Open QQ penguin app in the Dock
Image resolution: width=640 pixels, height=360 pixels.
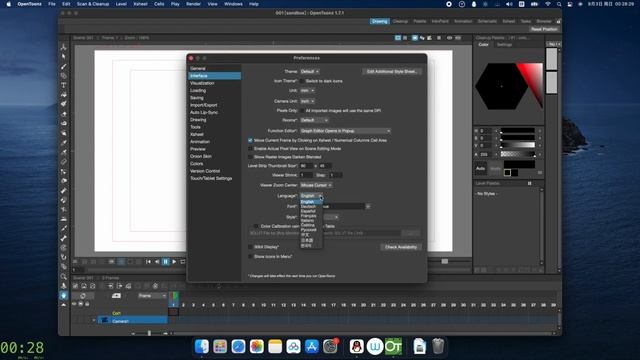[x=356, y=347]
